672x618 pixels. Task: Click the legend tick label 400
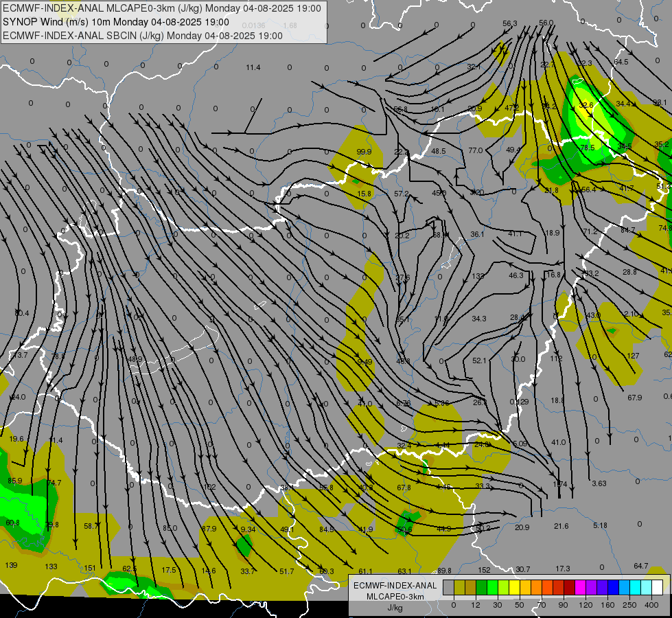651,605
